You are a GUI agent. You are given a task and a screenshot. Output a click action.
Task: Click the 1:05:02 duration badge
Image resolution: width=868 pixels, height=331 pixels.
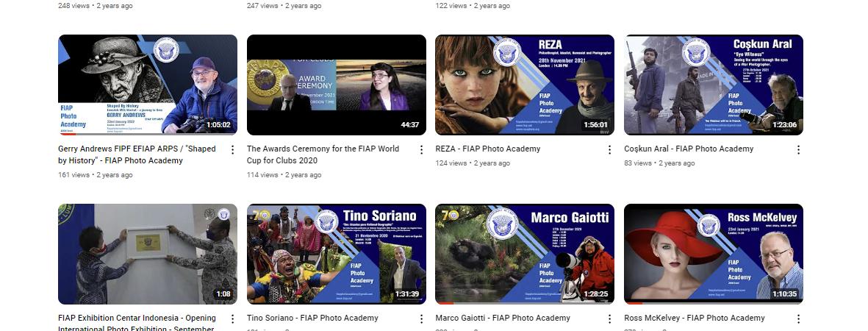click(218, 125)
